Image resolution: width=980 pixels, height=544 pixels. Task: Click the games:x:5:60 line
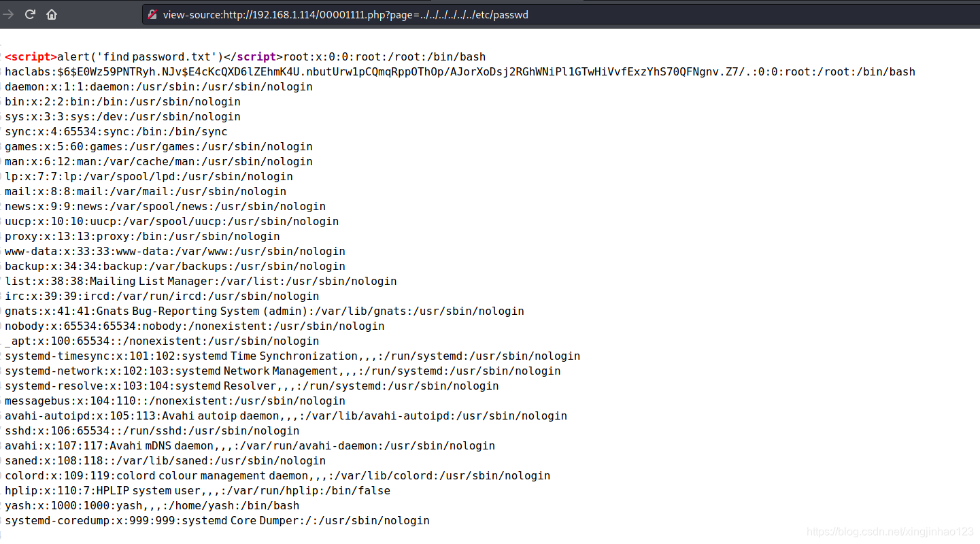tap(158, 147)
